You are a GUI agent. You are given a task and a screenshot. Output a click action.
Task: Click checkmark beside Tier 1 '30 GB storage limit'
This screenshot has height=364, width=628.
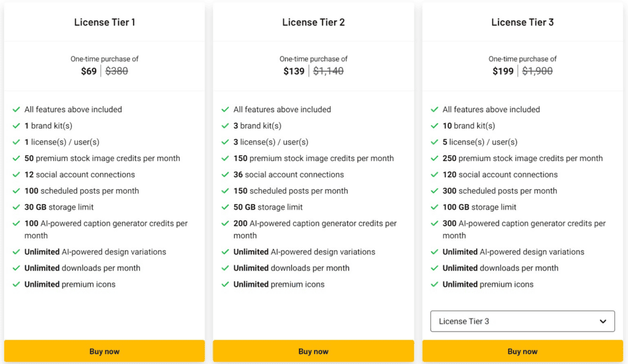[x=17, y=207]
